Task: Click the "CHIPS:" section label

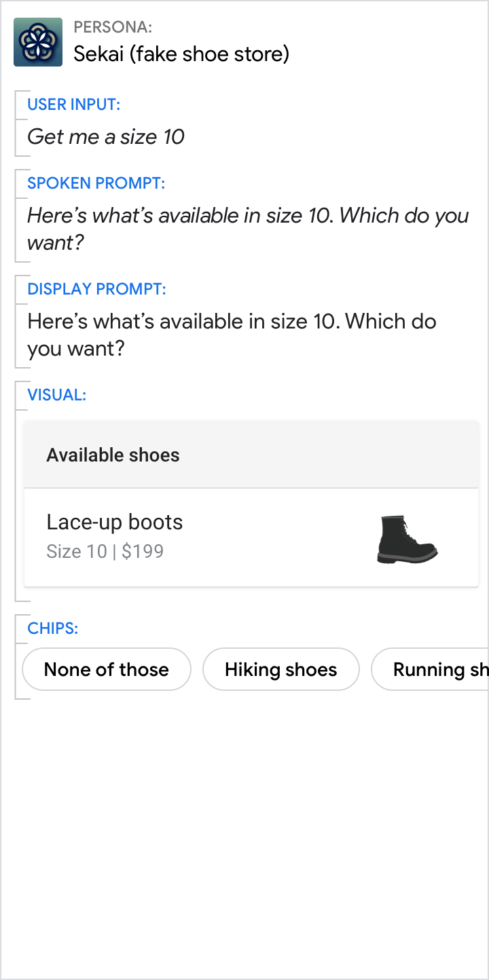Action: [53, 628]
